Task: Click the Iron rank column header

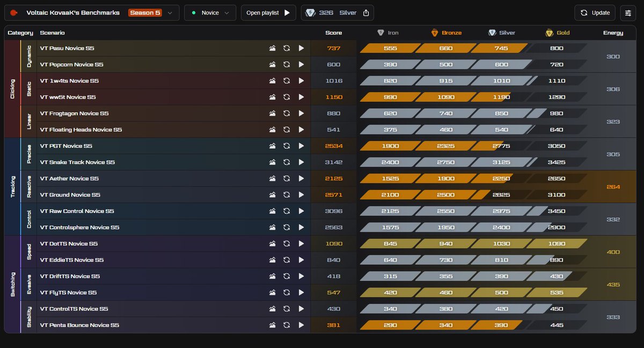Action: pos(388,33)
